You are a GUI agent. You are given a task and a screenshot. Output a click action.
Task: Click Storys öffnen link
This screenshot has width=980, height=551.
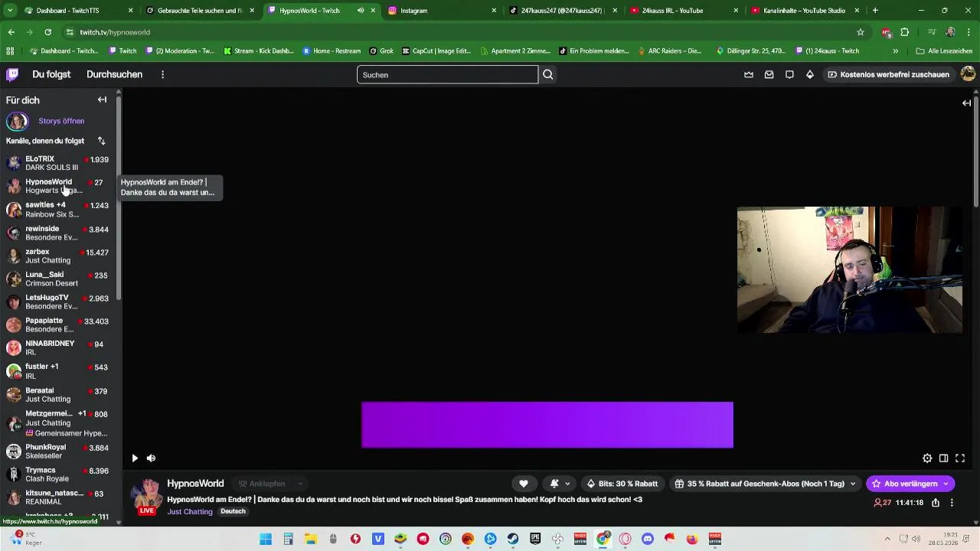tap(61, 121)
